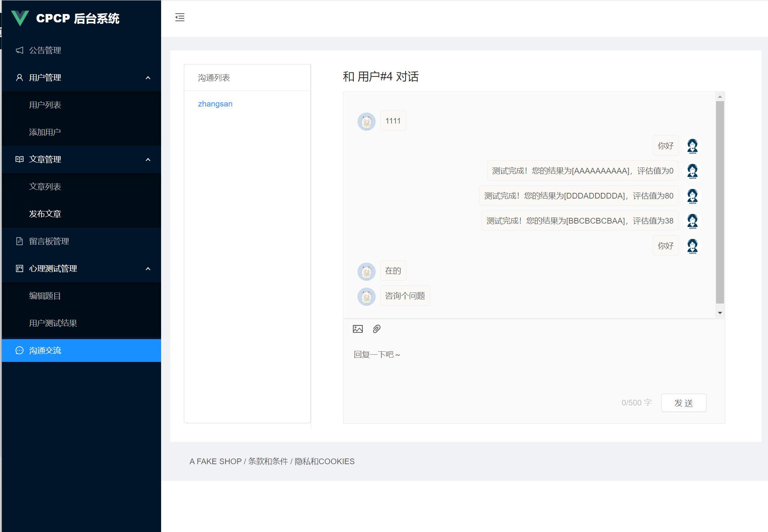Open the 发布文章 menu item

tap(45, 214)
